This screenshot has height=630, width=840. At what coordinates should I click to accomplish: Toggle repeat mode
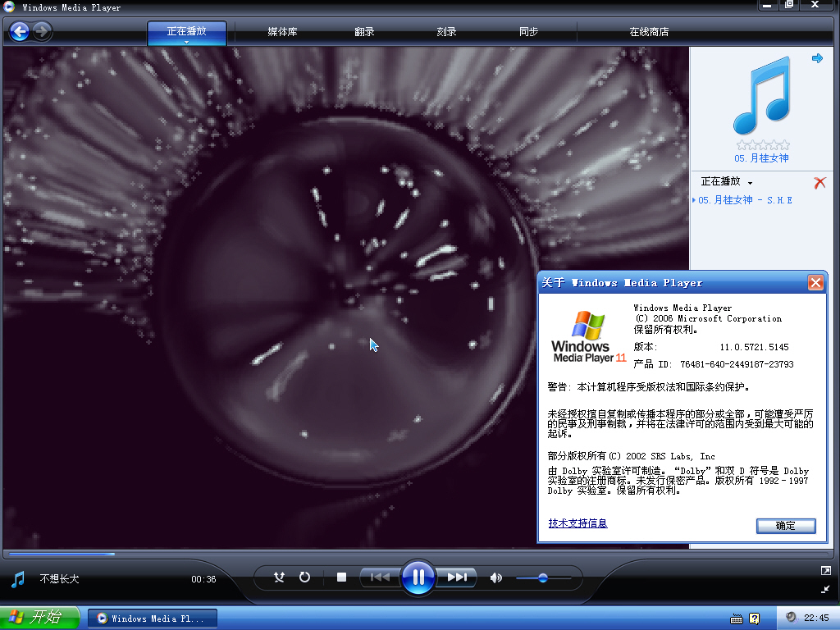click(304, 577)
